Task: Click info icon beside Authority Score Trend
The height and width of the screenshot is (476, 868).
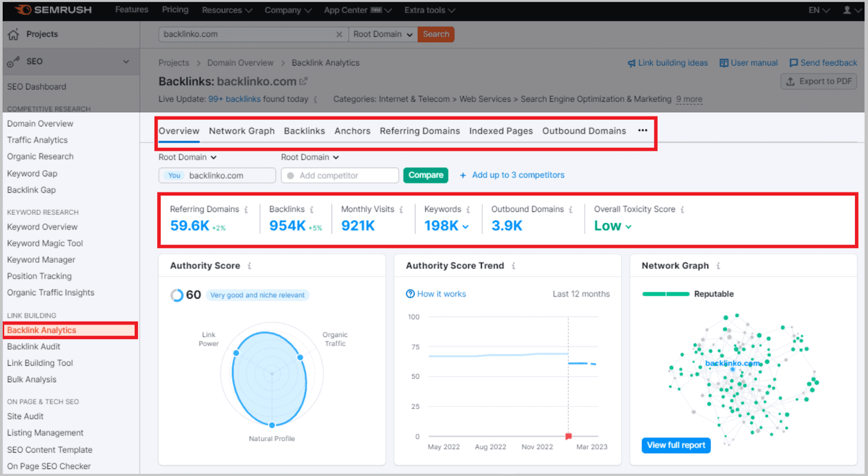Action: tap(513, 266)
